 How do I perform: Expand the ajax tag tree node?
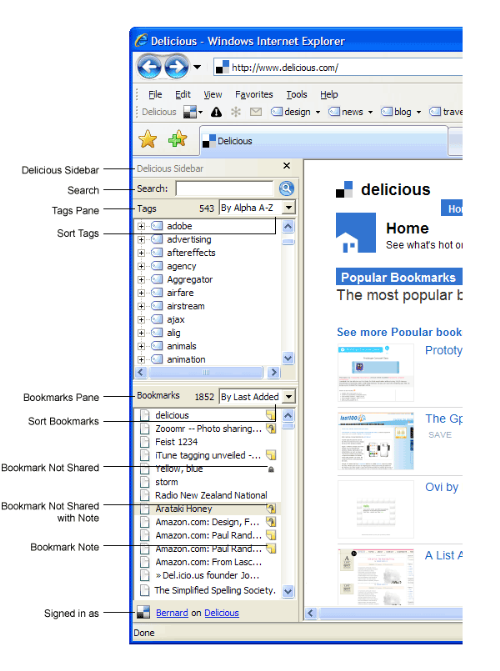(x=141, y=320)
